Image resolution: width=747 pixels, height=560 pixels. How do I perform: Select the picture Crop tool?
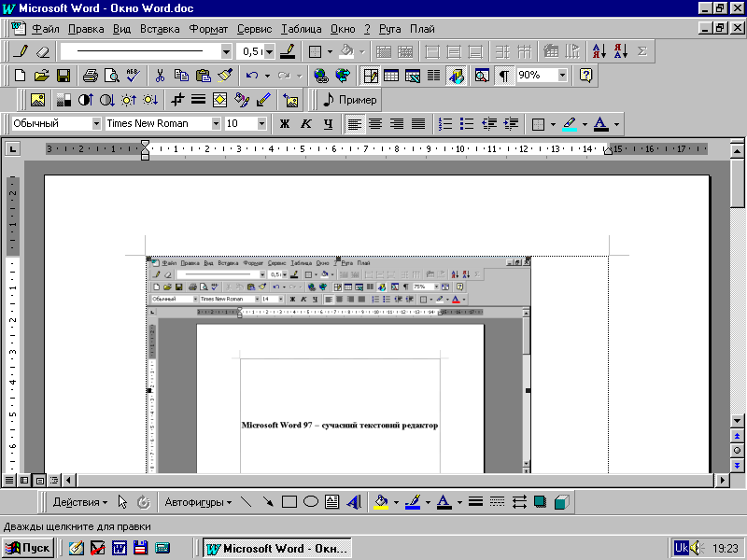click(177, 100)
